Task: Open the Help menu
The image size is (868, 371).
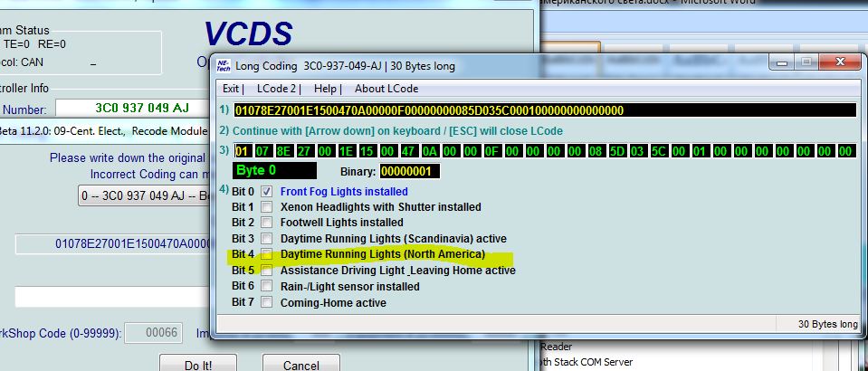Action: click(324, 89)
